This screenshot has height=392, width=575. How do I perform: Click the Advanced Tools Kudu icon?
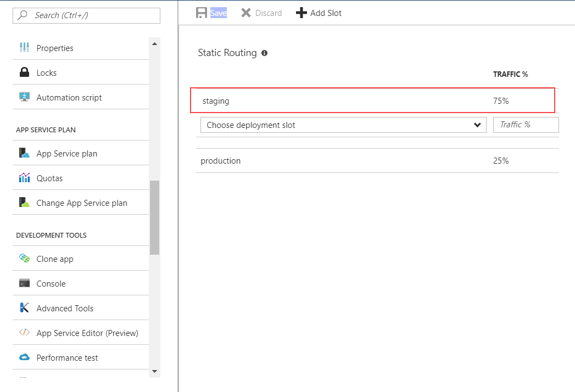tap(24, 308)
